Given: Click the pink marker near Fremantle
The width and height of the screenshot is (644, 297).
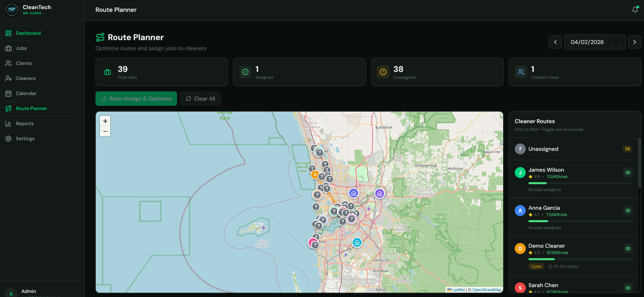Looking at the screenshot, I should [x=312, y=243].
